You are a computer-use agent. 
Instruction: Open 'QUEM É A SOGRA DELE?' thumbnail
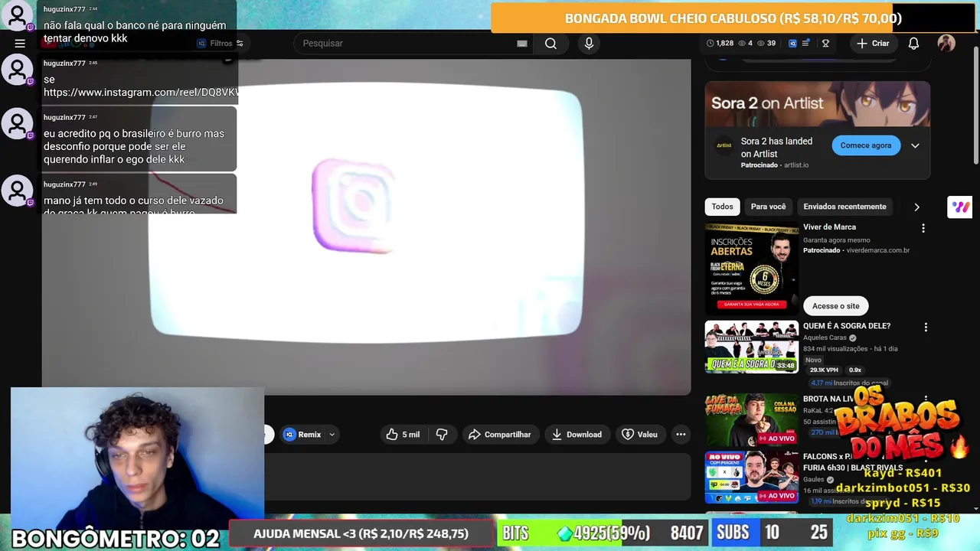click(752, 347)
